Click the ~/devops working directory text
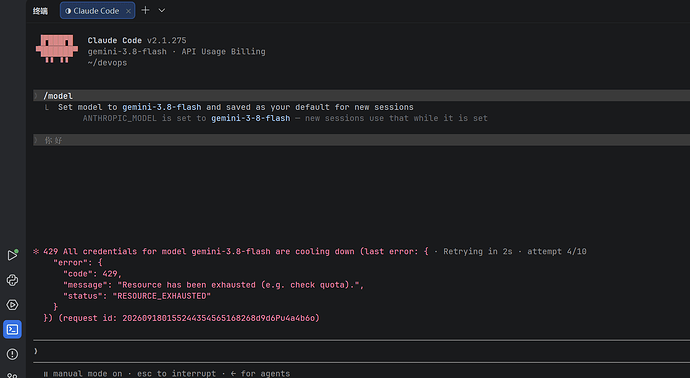 pyautogui.click(x=107, y=63)
